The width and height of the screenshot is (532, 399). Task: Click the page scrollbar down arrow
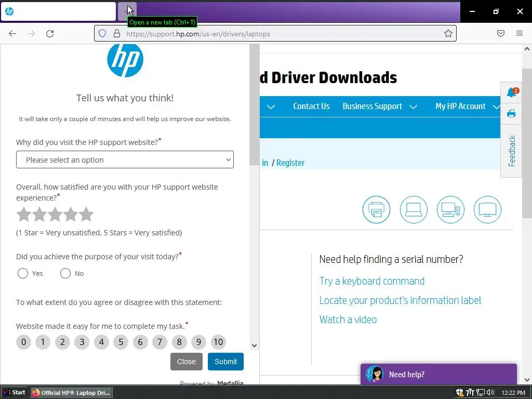point(527,380)
